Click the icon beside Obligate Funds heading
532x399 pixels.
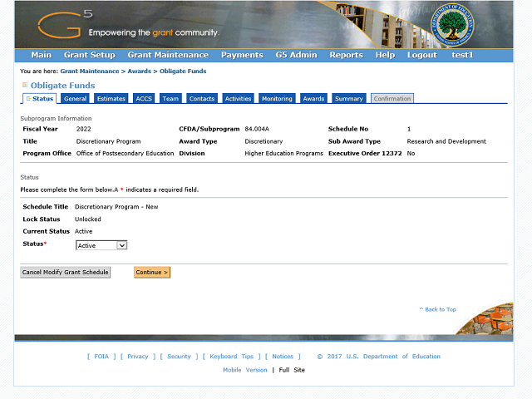(25, 85)
